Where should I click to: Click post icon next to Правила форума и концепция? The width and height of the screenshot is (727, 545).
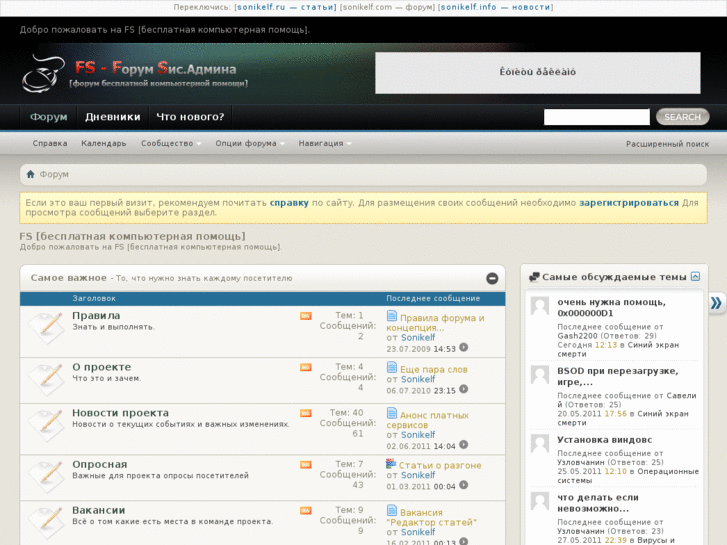[x=392, y=316]
